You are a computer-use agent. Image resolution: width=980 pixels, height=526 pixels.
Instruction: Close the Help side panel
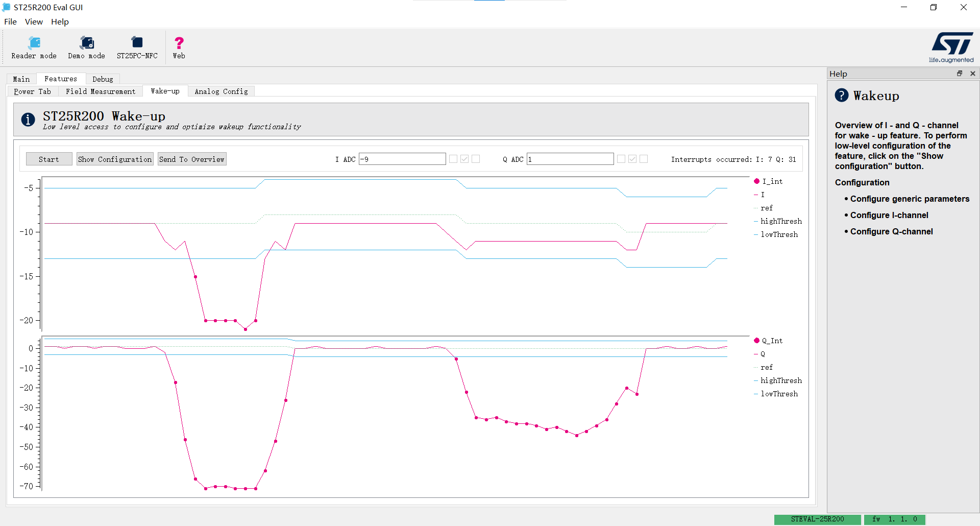pyautogui.click(x=973, y=74)
